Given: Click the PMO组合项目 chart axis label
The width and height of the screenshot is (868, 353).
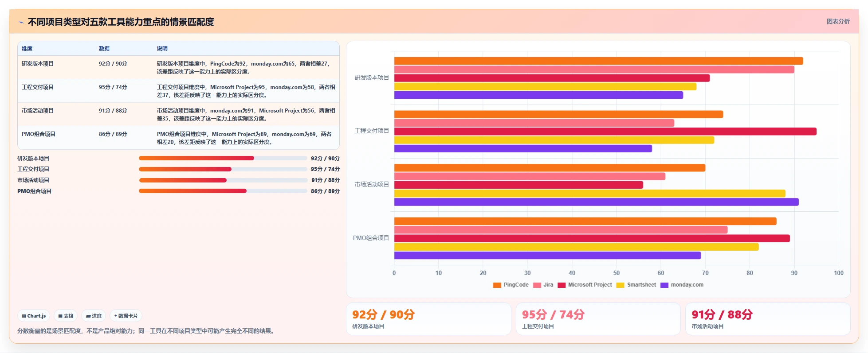Looking at the screenshot, I should tap(371, 238).
